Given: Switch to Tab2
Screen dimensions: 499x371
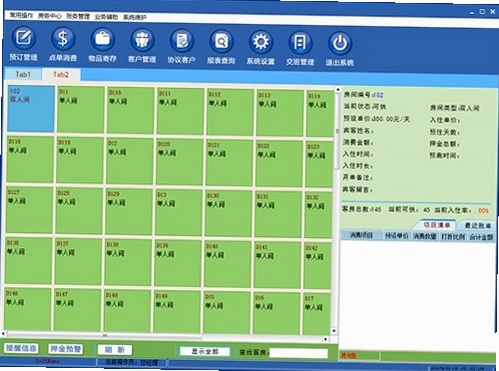Looking at the screenshot, I should click(61, 75).
